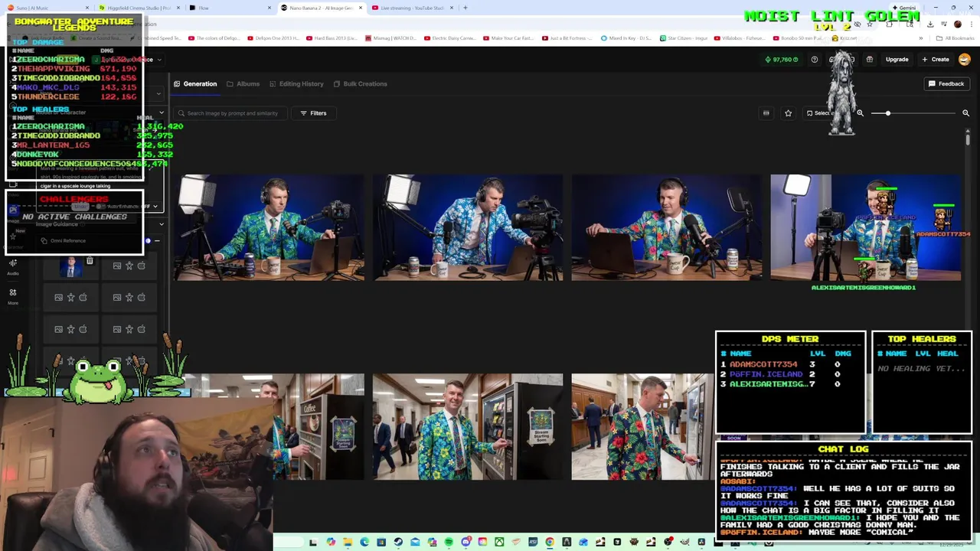Open the Filters dropdown
The width and height of the screenshot is (980, 551).
(313, 113)
